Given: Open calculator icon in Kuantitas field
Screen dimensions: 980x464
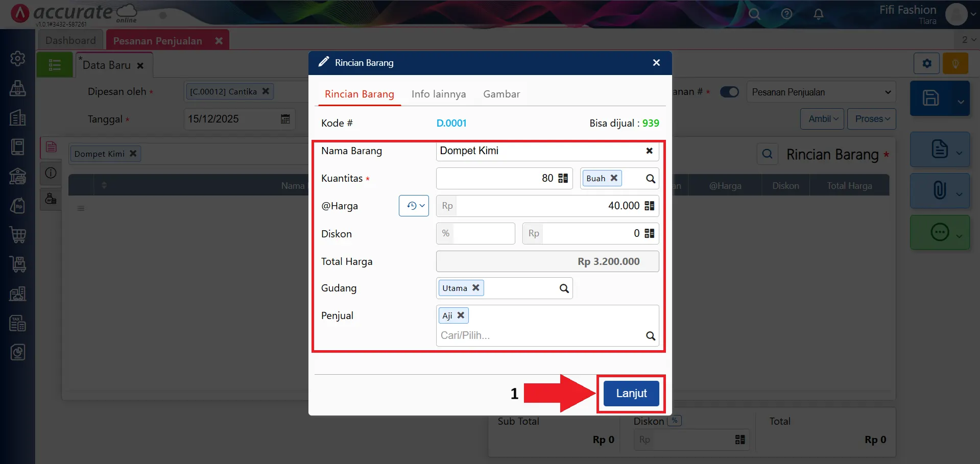Looking at the screenshot, I should pos(563,178).
